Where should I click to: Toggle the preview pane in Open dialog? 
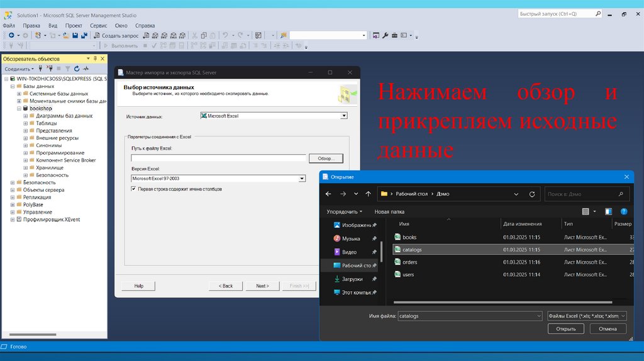(608, 211)
